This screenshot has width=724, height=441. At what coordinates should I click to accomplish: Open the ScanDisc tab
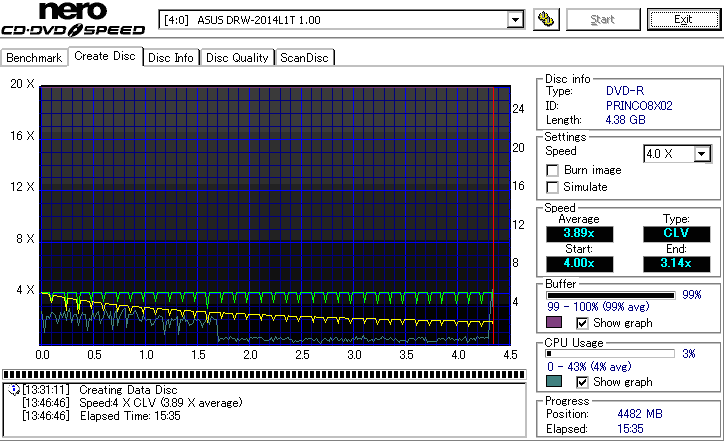[305, 58]
